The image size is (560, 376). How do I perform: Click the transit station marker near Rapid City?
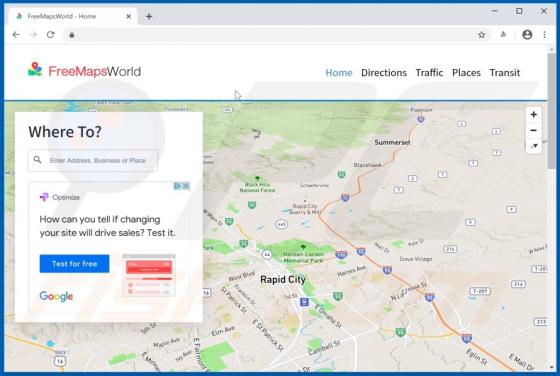tap(304, 302)
